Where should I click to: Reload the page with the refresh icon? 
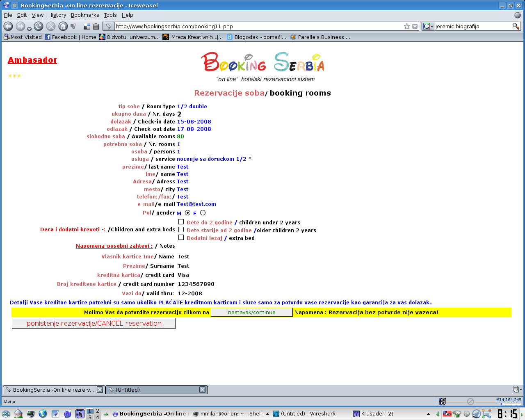(x=39, y=26)
